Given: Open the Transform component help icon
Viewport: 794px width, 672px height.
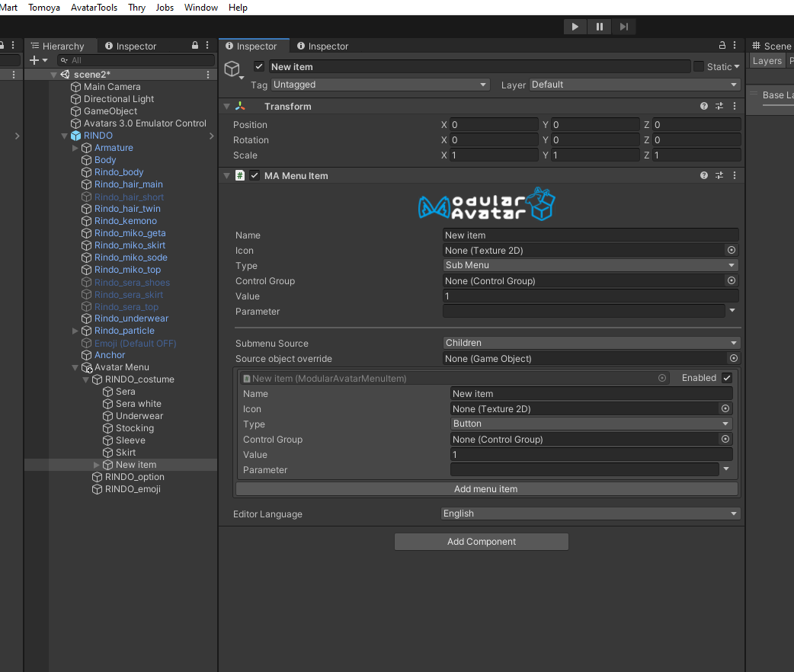Looking at the screenshot, I should click(x=704, y=106).
